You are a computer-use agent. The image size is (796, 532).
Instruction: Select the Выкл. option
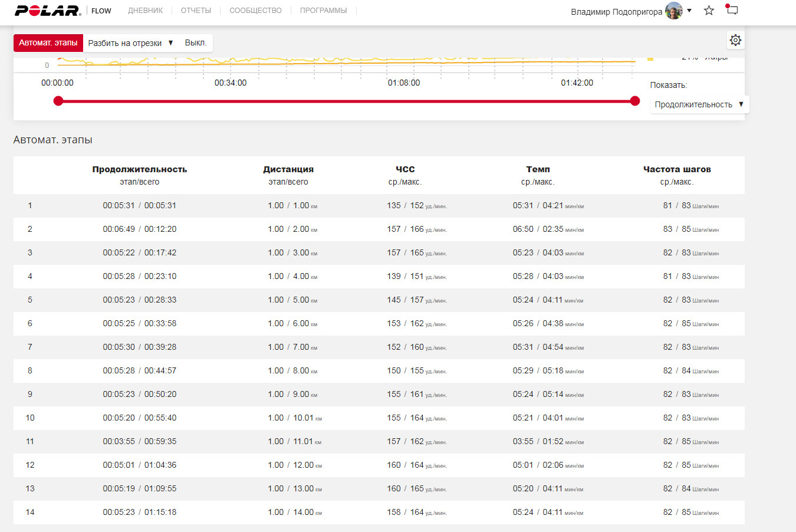196,42
